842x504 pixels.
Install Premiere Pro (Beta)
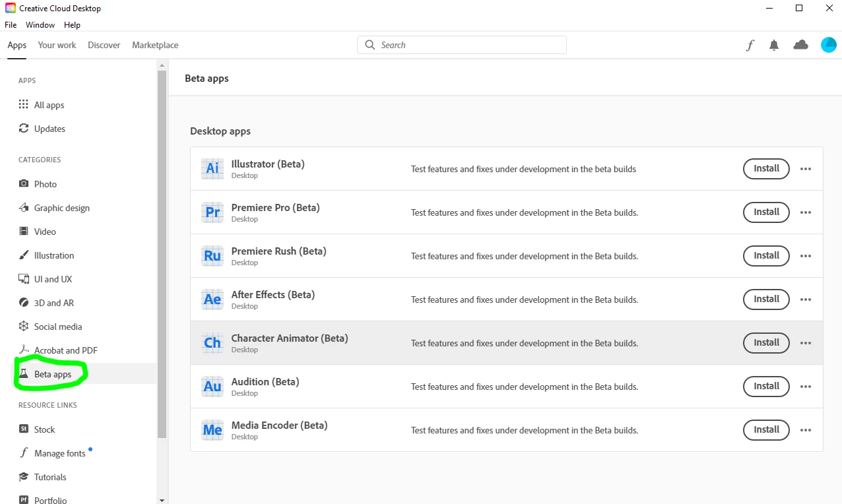point(766,212)
